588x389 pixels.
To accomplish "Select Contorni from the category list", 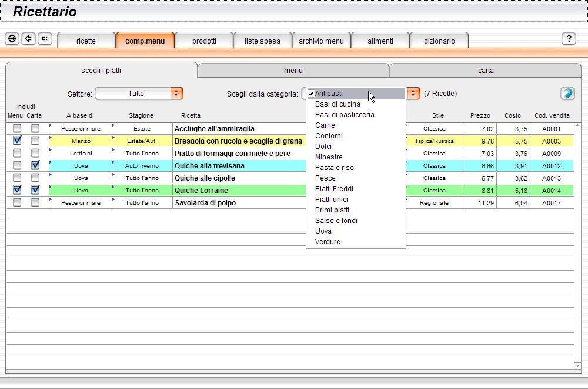I will pos(356,135).
